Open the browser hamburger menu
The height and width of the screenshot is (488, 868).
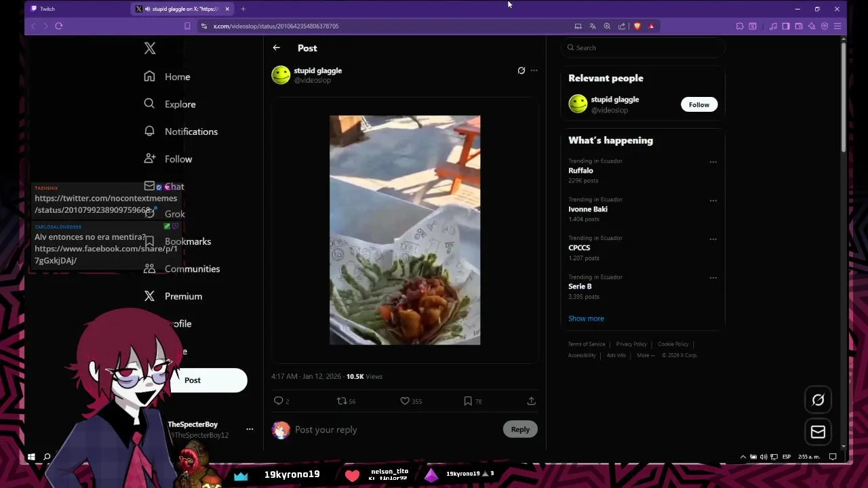pos(837,26)
